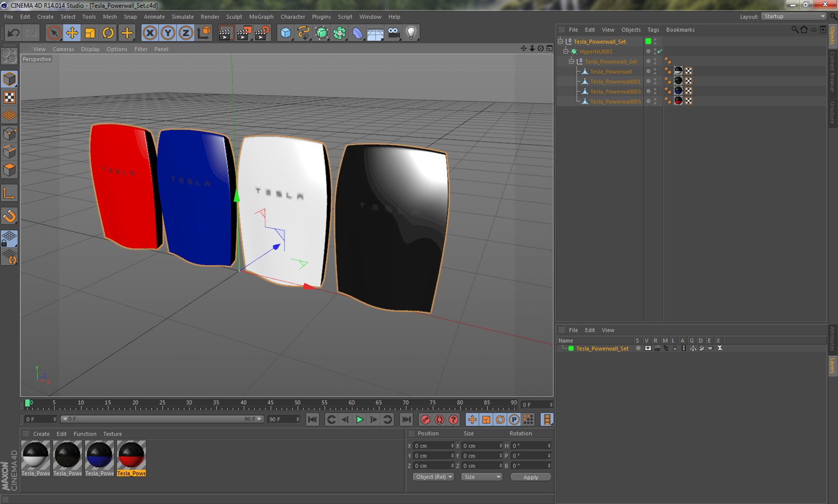Open the deformer objects icon
This screenshot has width=838, height=504.
coord(358,33)
